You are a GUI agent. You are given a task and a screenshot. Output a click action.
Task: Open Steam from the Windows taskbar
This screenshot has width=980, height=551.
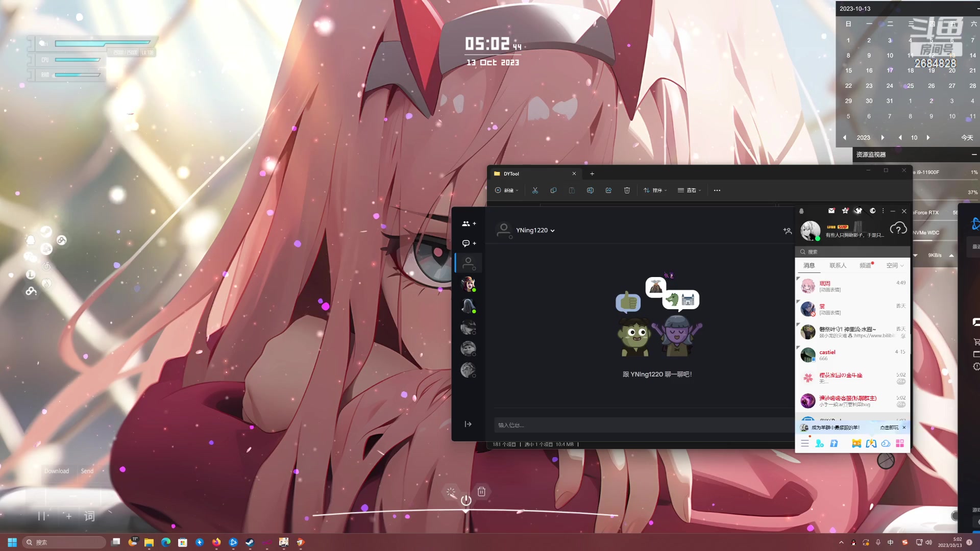[x=250, y=542]
